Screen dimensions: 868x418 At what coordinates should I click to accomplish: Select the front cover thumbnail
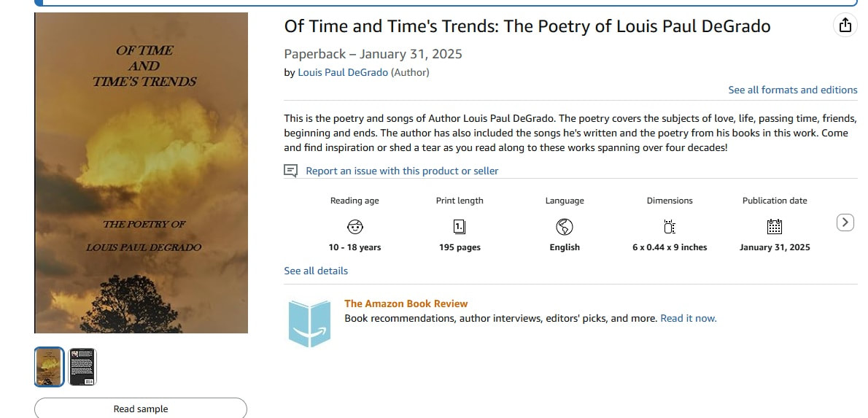(x=50, y=366)
